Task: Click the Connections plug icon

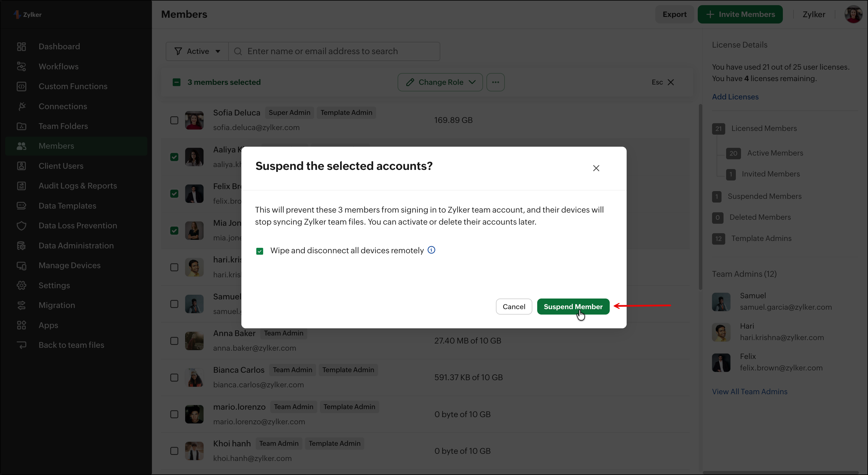Action: point(21,106)
